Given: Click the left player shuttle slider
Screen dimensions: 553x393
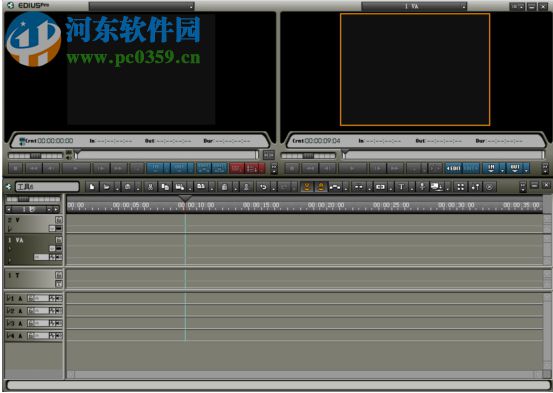Looking at the screenshot, I should point(36,156).
